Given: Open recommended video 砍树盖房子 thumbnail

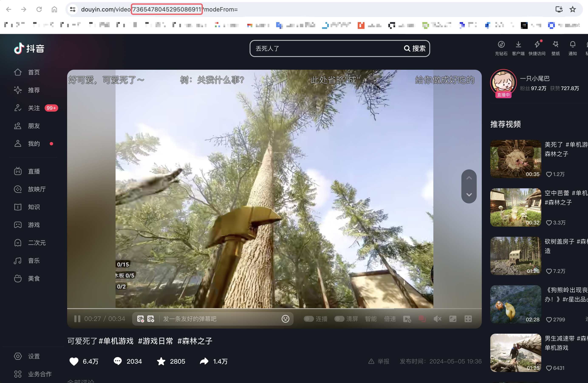Looking at the screenshot, I should pyautogui.click(x=516, y=256).
